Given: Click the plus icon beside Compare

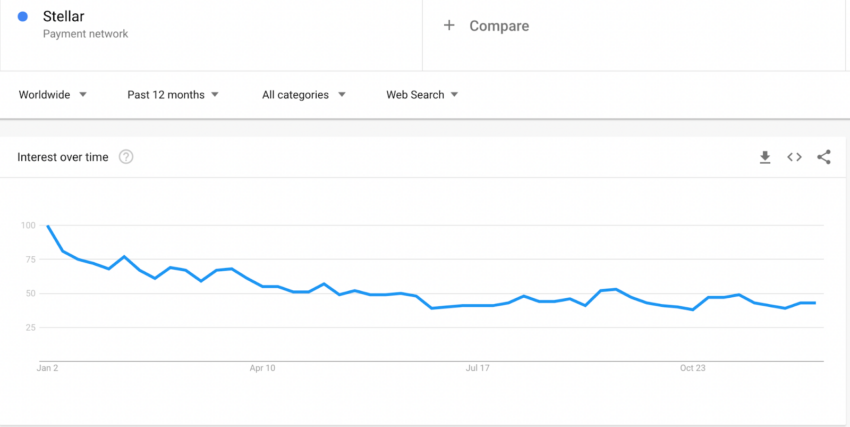Looking at the screenshot, I should (449, 25).
